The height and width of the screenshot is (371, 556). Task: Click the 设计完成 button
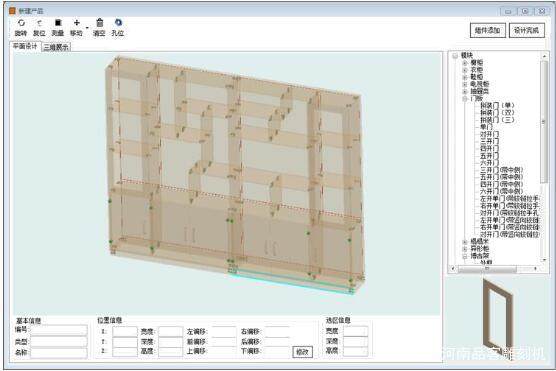coord(527,31)
